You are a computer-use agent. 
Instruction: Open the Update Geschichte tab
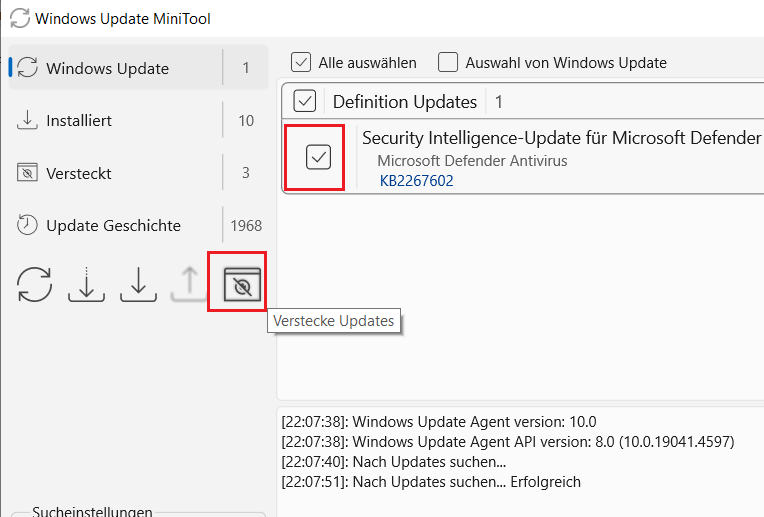coord(138,226)
